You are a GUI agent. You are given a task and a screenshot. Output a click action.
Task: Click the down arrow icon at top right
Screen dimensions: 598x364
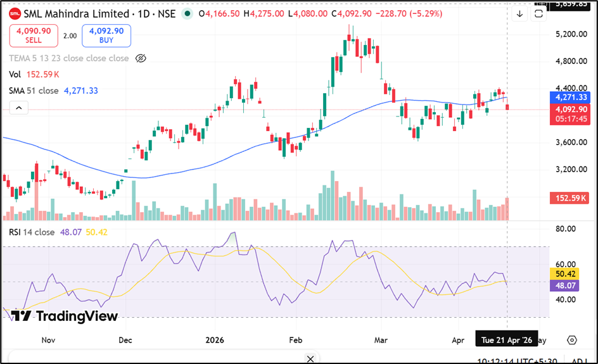pyautogui.click(x=520, y=13)
